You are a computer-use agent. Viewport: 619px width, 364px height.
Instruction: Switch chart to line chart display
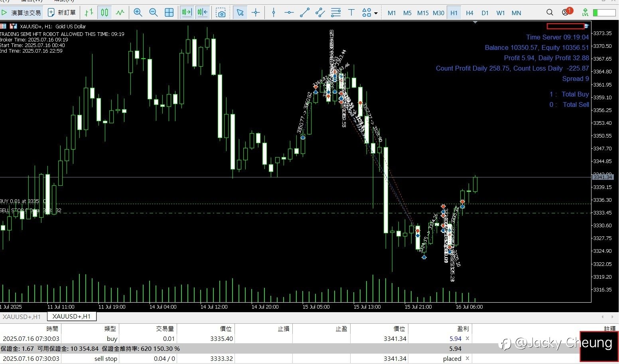click(x=120, y=13)
